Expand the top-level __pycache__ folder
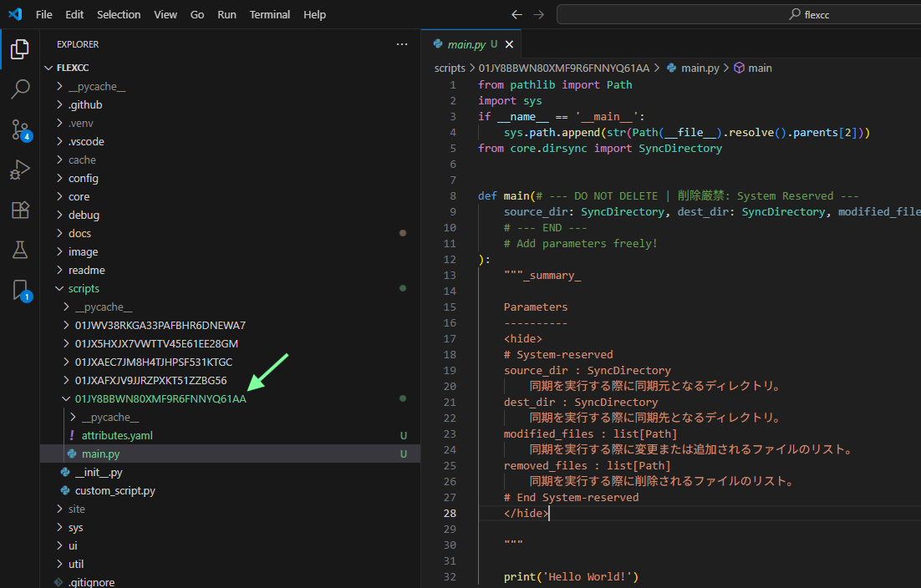This screenshot has width=921, height=588. [x=230, y=86]
